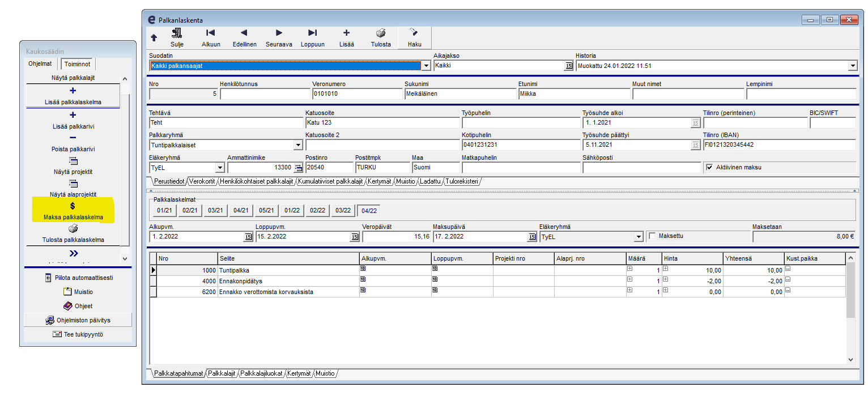
Task: Go to previous record with Edellinen
Action: click(x=244, y=33)
